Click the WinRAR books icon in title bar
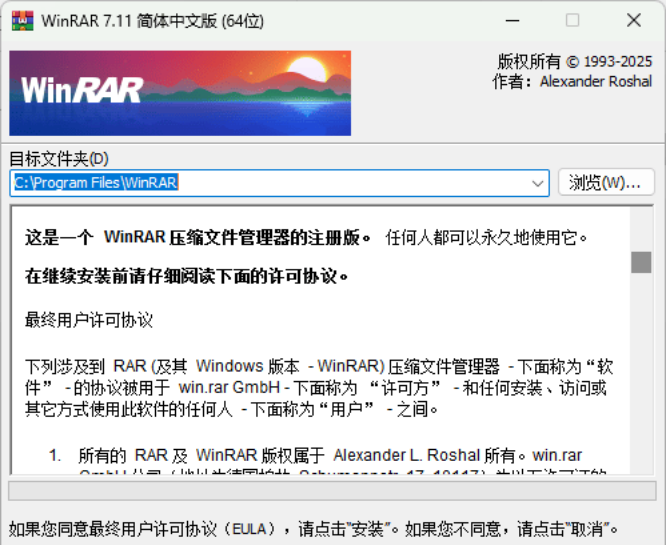 click(23, 20)
